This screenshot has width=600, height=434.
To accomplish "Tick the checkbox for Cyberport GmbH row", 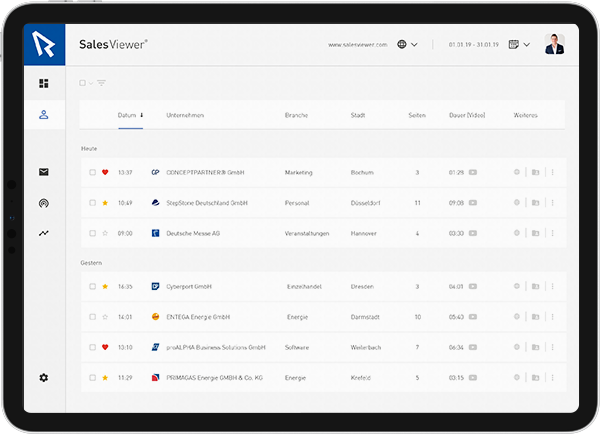I will point(92,287).
